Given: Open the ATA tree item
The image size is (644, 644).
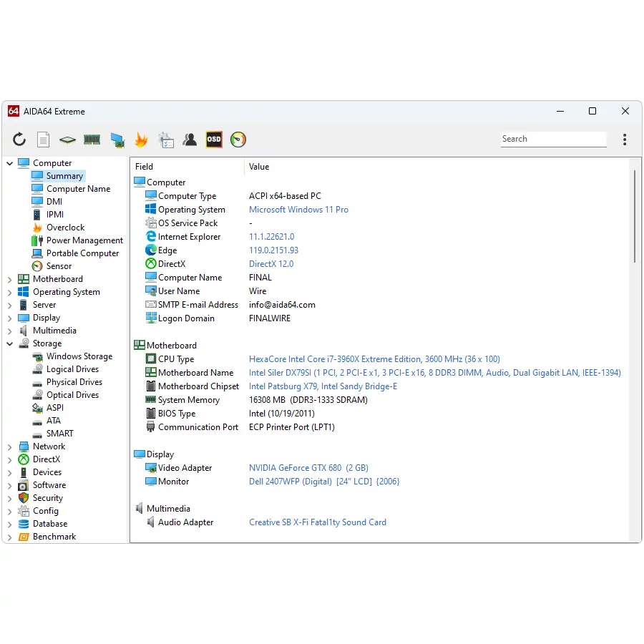Looking at the screenshot, I should pos(47,421).
